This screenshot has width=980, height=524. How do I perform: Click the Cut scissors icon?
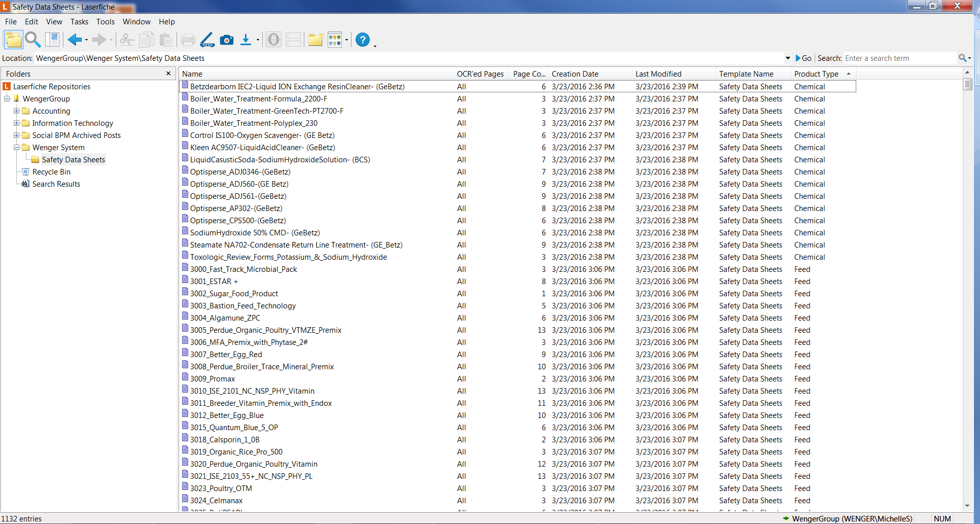(127, 40)
